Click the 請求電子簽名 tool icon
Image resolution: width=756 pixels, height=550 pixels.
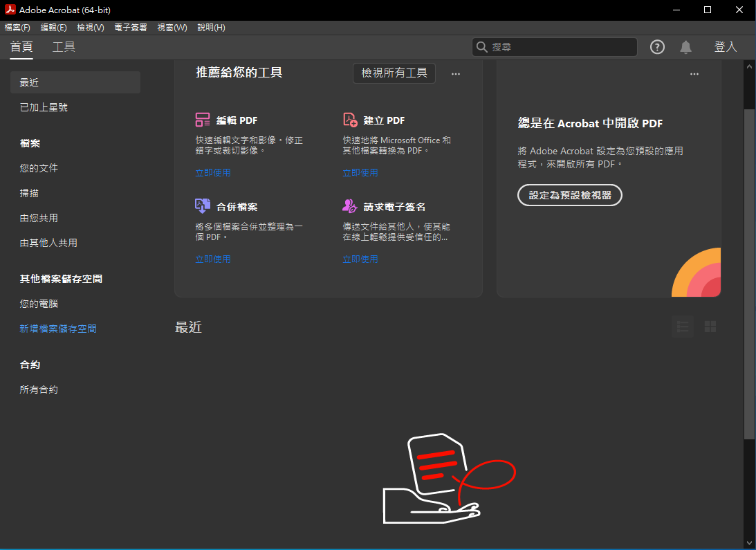[x=350, y=206]
